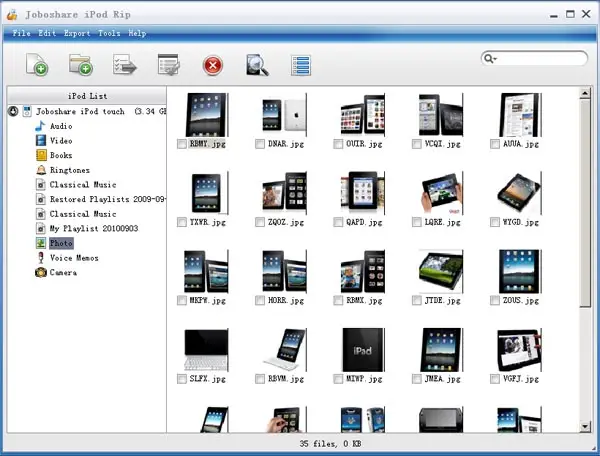The image size is (600, 456).
Task: Click the RBMX.jpg file name
Action: coord(364,301)
